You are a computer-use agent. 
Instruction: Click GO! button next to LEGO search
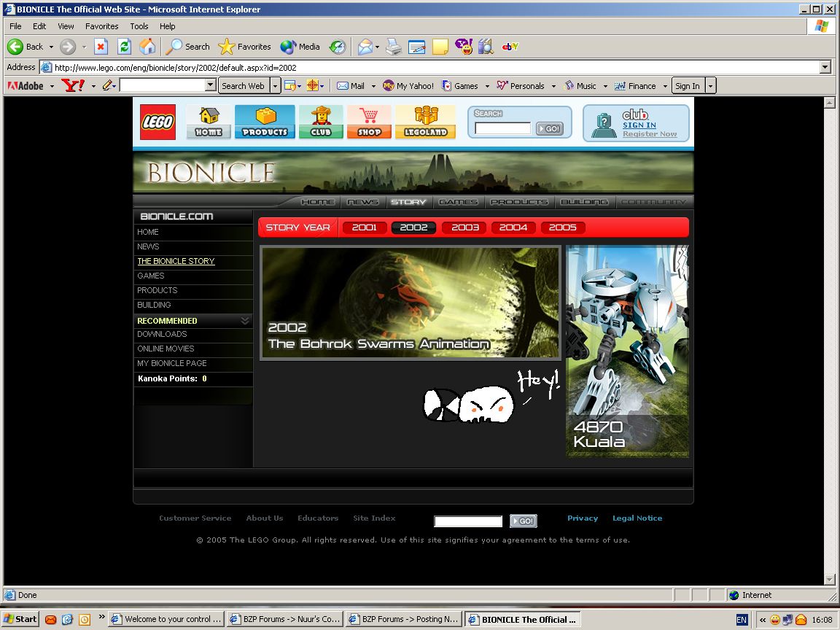[551, 128]
